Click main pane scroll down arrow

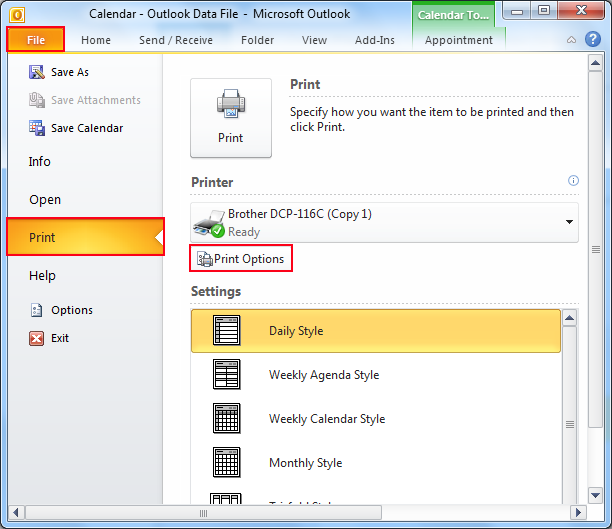(595, 496)
